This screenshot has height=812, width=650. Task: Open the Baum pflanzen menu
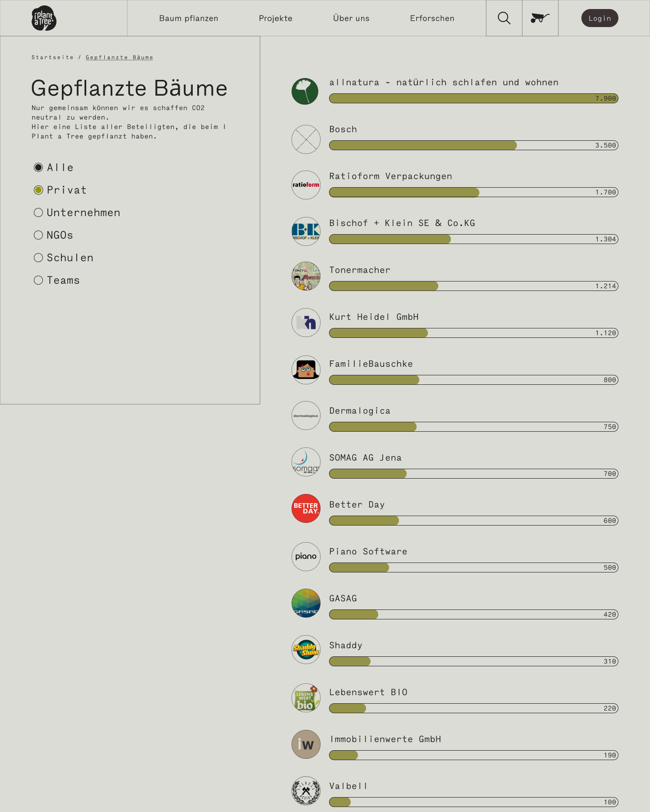(x=189, y=18)
